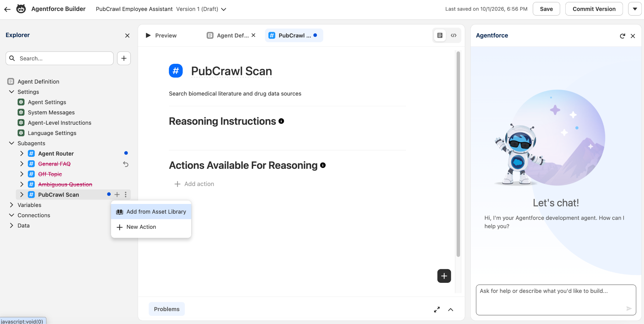The height and width of the screenshot is (324, 644).
Task: Collapse the Settings tree section
Action: tap(12, 92)
